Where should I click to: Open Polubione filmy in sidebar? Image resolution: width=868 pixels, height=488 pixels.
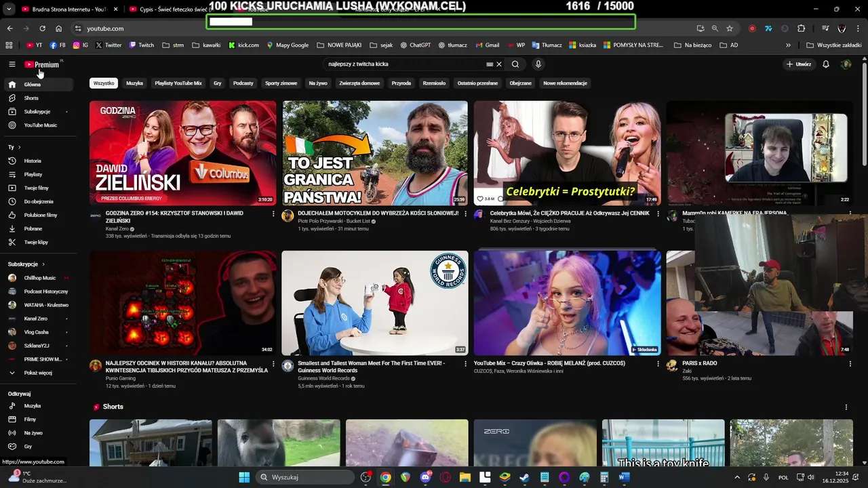[38, 216]
